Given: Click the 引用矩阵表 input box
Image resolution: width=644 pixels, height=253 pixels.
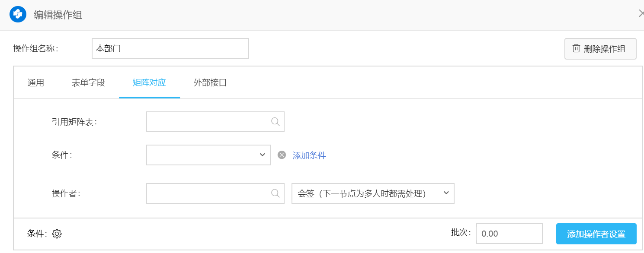Looking at the screenshot, I should pyautogui.click(x=208, y=122).
